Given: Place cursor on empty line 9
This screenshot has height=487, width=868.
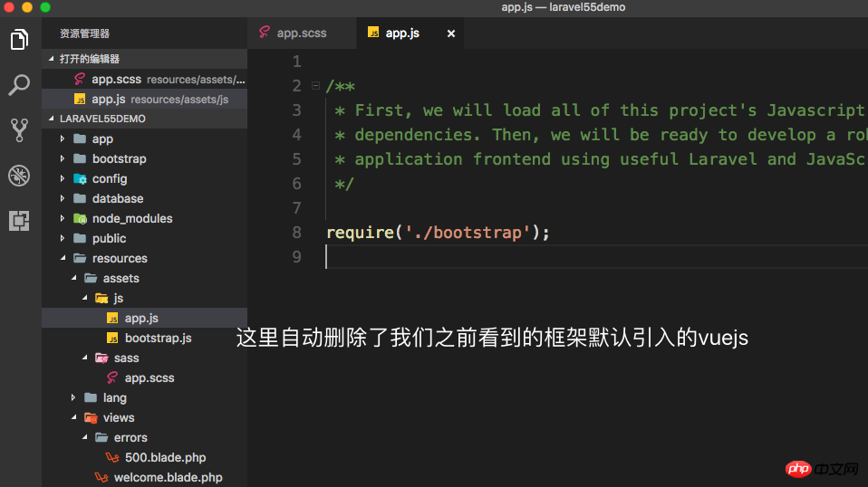Looking at the screenshot, I should [x=597, y=256].
